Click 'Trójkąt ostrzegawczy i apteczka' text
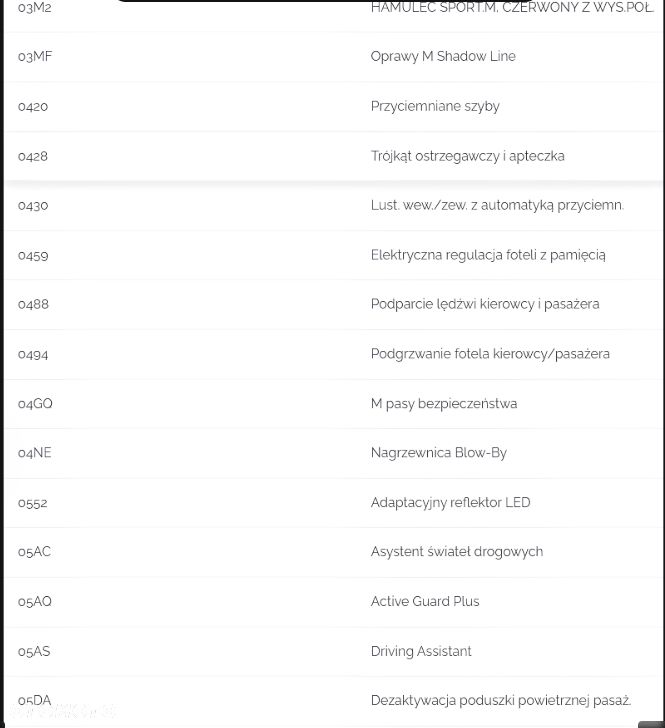Viewport: 665px width, 728px height. pos(468,156)
